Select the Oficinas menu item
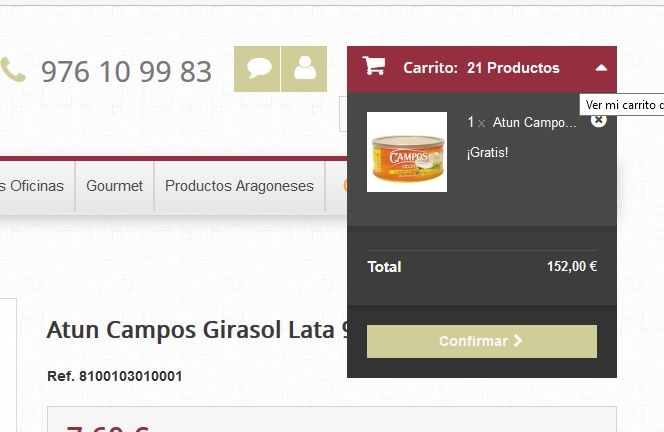 click(32, 186)
